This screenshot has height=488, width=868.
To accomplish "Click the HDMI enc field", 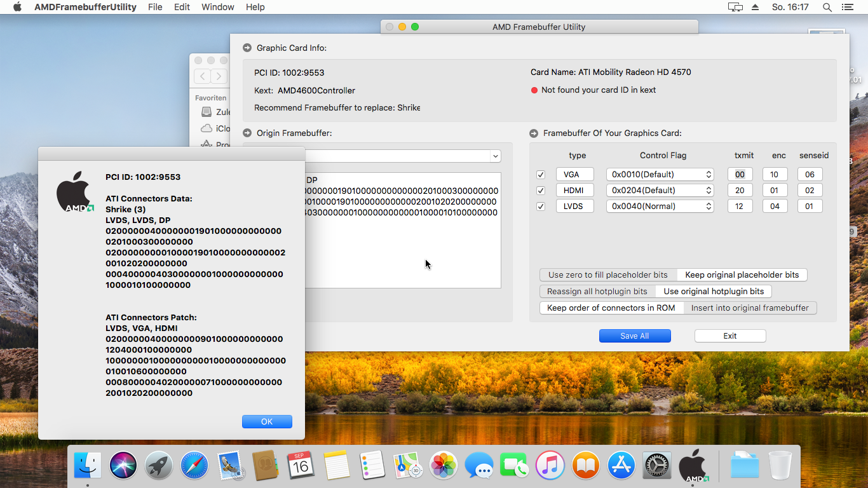I will click(775, 190).
